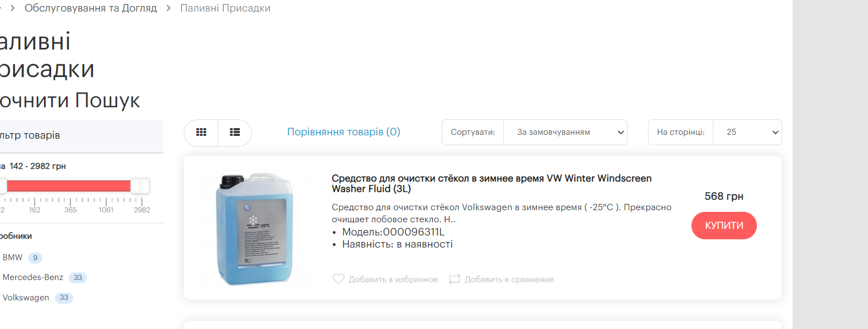Click the КУПИТИ buy button
Image resolution: width=868 pixels, height=329 pixels.
coord(724,226)
